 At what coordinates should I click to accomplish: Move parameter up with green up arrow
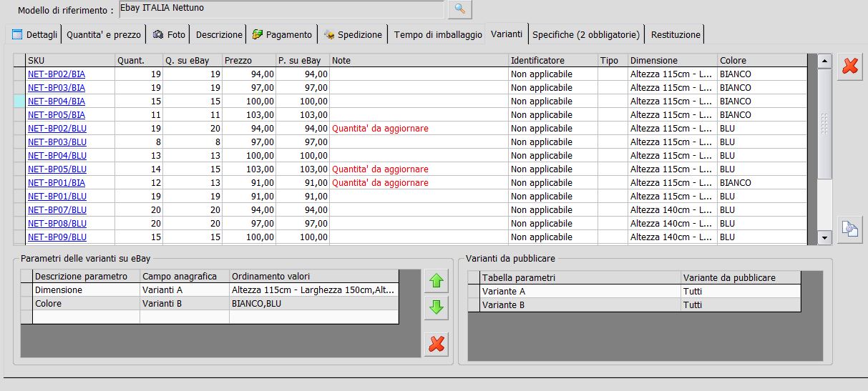click(437, 282)
